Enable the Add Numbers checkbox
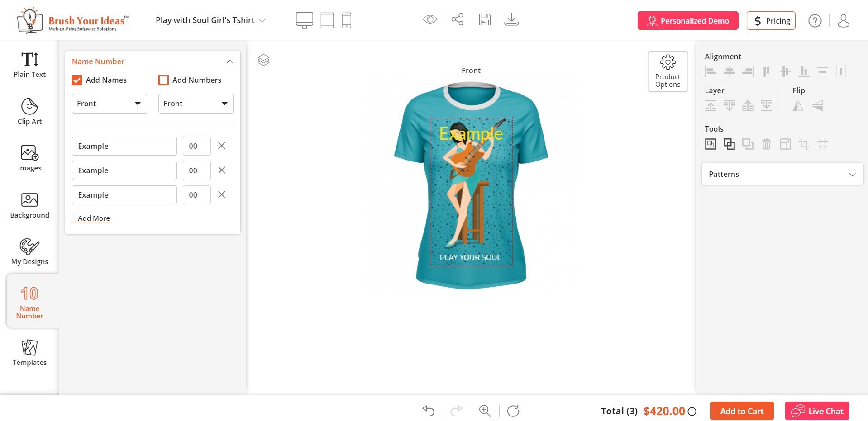 [x=163, y=80]
